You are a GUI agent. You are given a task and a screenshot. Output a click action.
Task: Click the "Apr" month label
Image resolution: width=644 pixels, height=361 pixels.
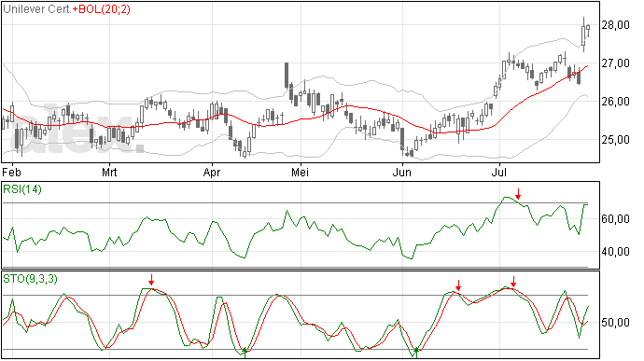click(212, 173)
